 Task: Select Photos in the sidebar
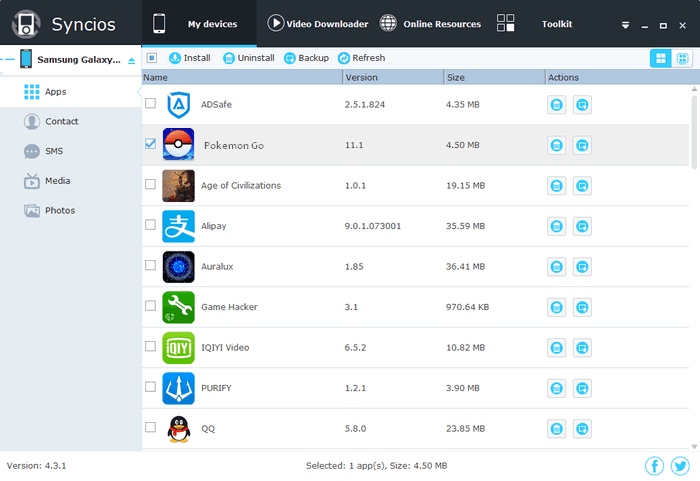(x=71, y=210)
